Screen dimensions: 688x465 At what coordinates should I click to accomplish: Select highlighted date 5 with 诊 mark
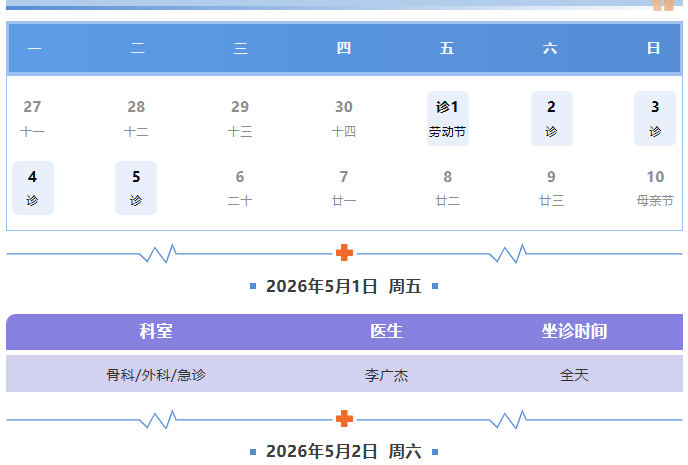point(136,188)
